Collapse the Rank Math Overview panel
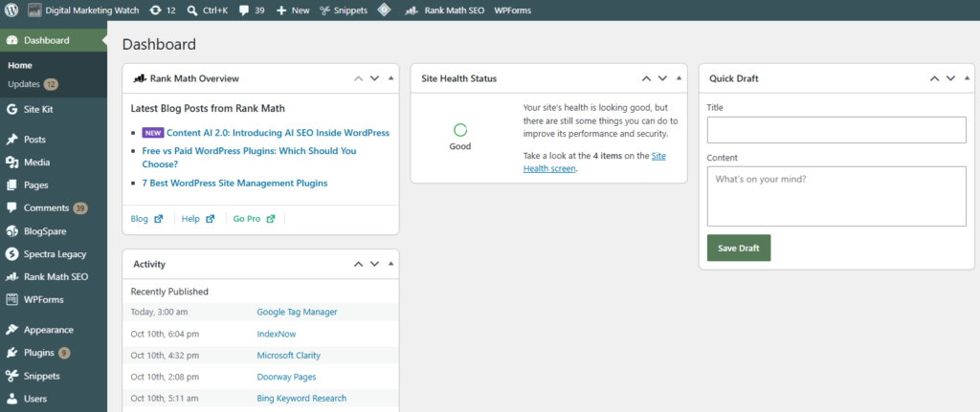Image resolution: width=980 pixels, height=412 pixels. (x=390, y=78)
